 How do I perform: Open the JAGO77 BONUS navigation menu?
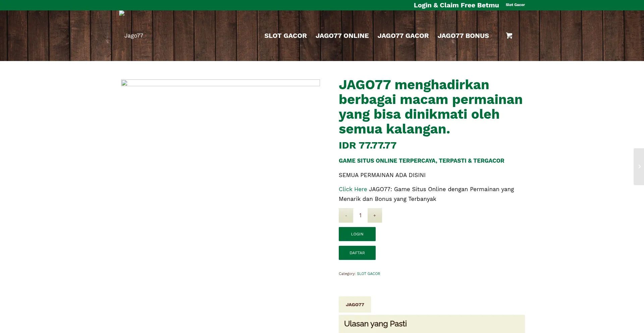click(x=463, y=36)
